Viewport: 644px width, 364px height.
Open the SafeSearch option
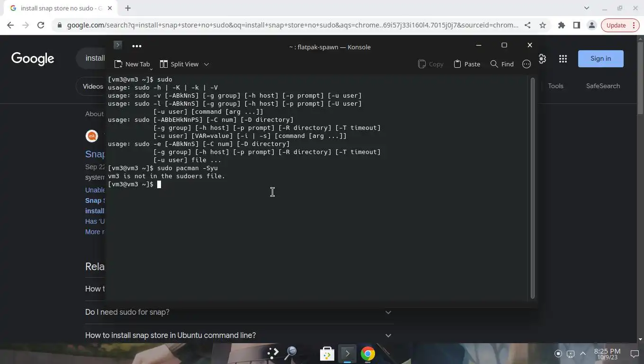coord(603,86)
